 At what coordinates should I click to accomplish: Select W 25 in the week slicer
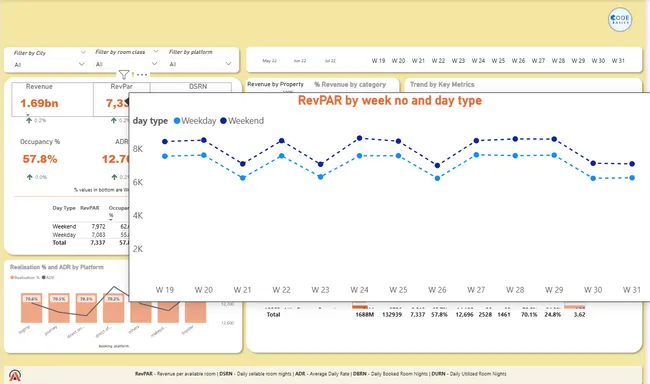(498, 61)
